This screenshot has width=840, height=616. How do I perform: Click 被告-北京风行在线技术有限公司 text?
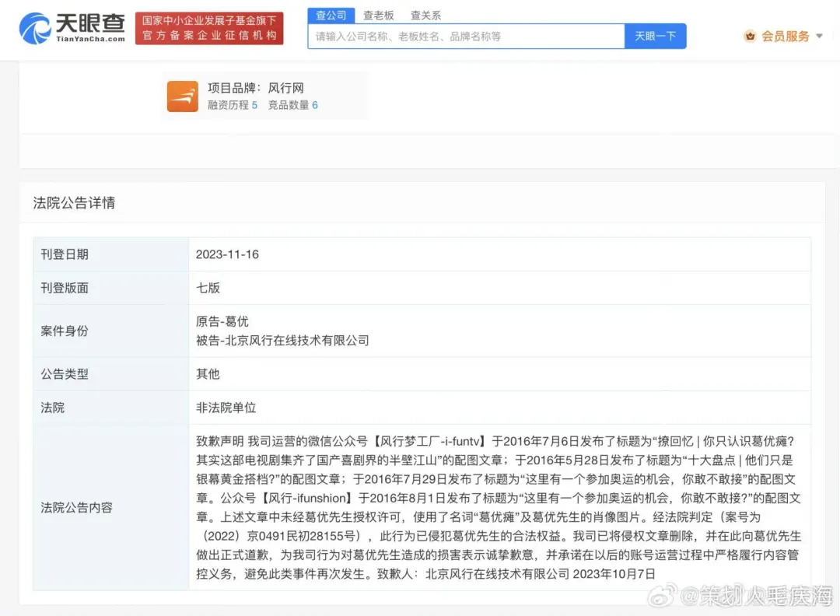[x=282, y=341]
